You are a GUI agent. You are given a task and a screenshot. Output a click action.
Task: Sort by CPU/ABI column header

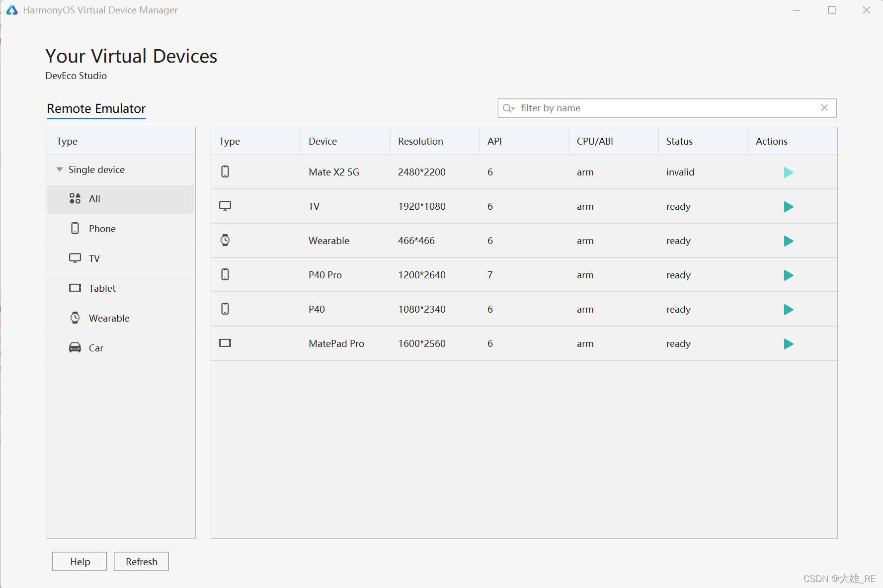point(614,141)
